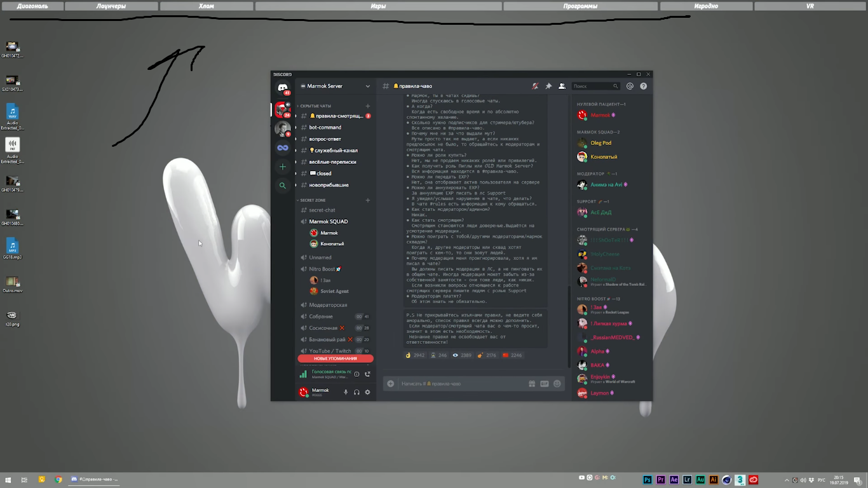Viewport: 868px width, 488px height.
Task: Open the server with infinity logo
Action: 283,148
